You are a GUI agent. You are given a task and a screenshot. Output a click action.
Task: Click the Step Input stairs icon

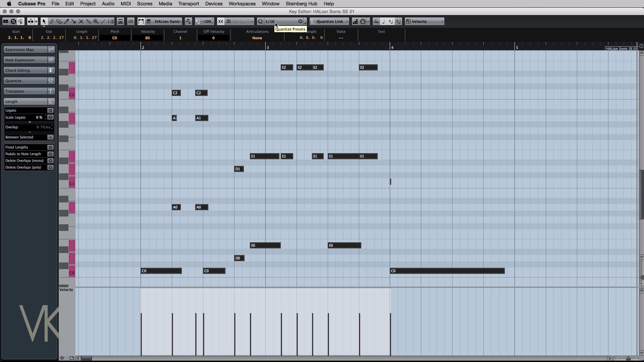tap(355, 21)
